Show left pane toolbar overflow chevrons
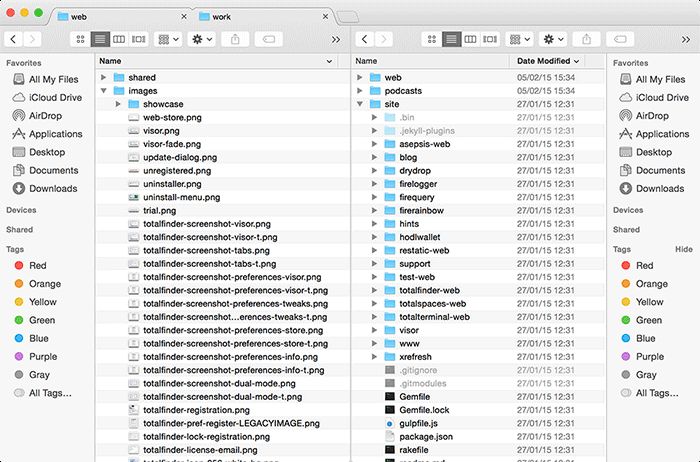The image size is (700, 462). tap(336, 40)
